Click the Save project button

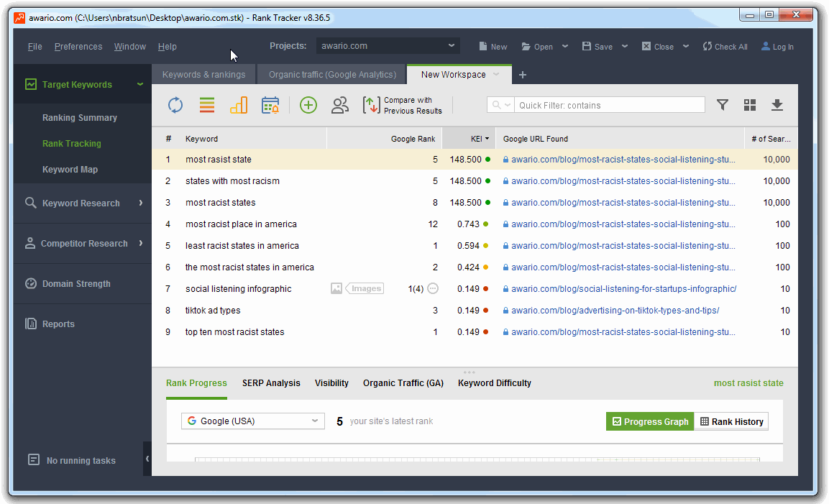pyautogui.click(x=597, y=47)
